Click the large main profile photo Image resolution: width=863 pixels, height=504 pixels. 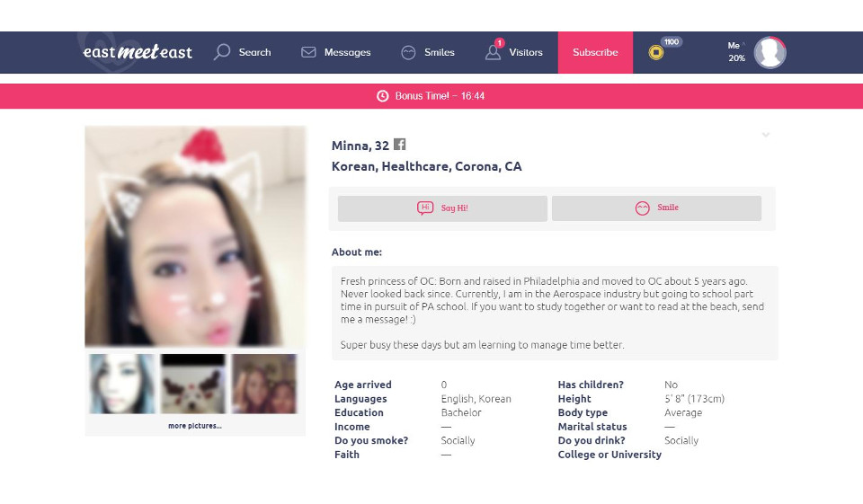[195, 236]
